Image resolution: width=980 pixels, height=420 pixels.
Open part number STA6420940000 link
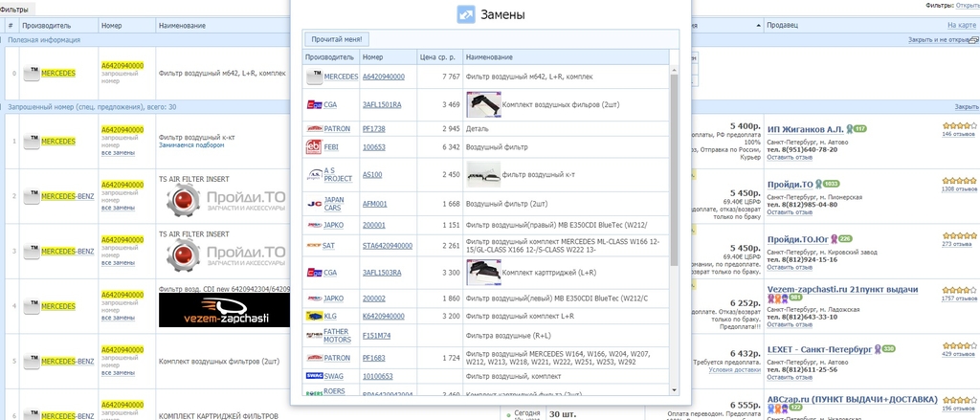tap(388, 246)
